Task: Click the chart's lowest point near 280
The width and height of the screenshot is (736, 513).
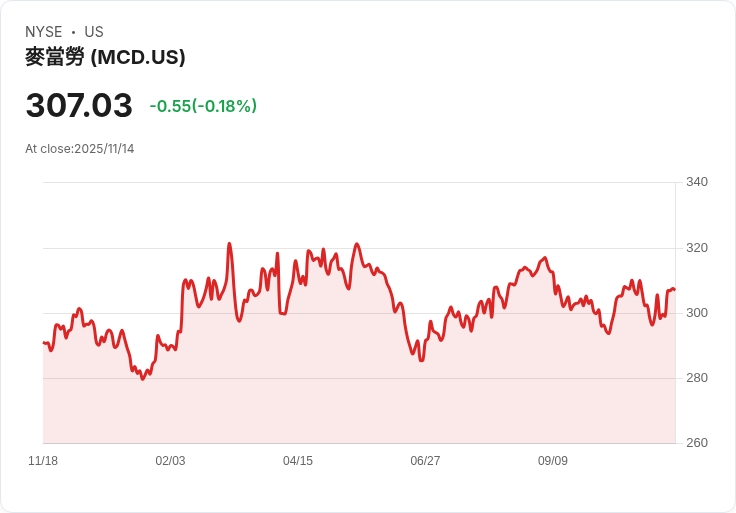Action: 143,379
